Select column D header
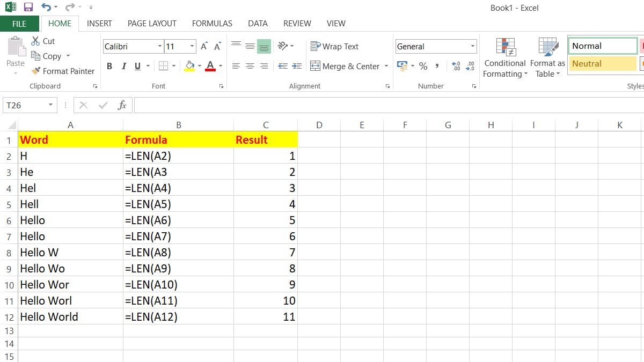Viewport: 644px width, 362px height. coord(319,125)
